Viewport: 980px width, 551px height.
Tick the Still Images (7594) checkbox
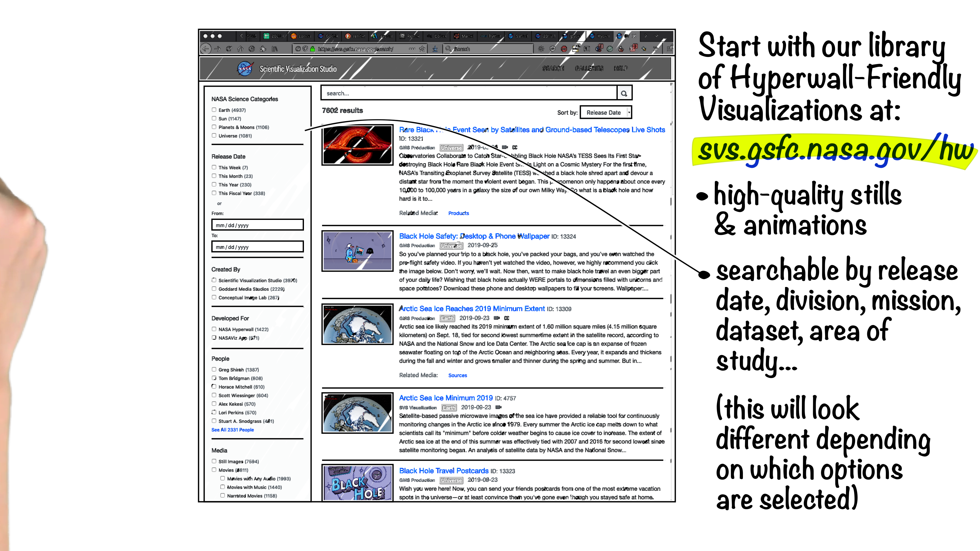tap(214, 461)
